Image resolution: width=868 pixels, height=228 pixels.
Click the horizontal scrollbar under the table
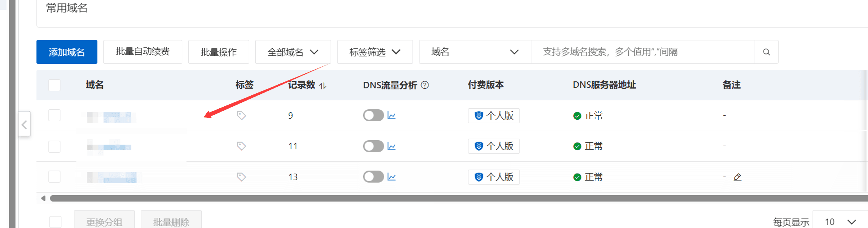(x=449, y=199)
